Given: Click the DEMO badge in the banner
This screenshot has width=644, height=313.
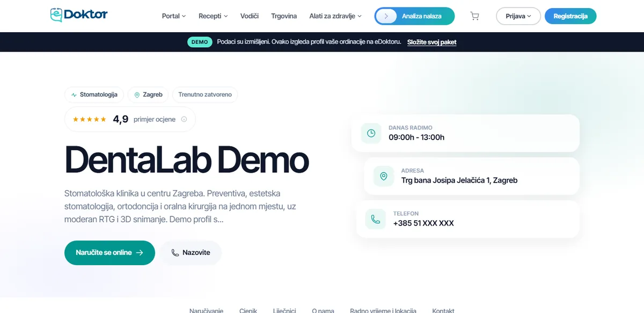Looking at the screenshot, I should 200,42.
